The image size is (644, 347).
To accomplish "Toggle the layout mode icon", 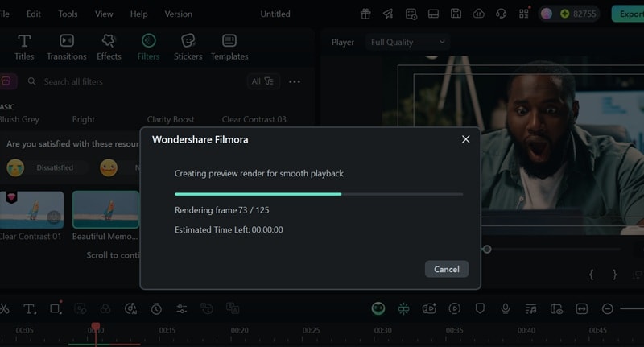I will [433, 14].
